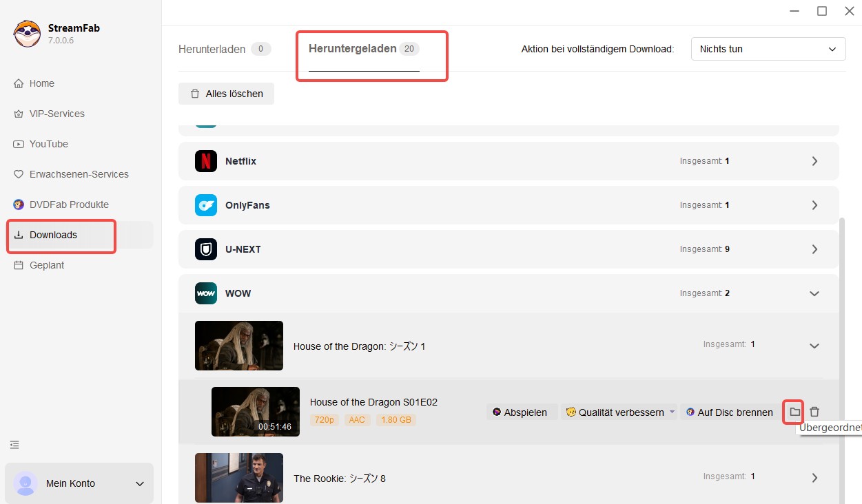Open the Geplant scheduler section
This screenshot has height=504, width=862.
coord(47,265)
